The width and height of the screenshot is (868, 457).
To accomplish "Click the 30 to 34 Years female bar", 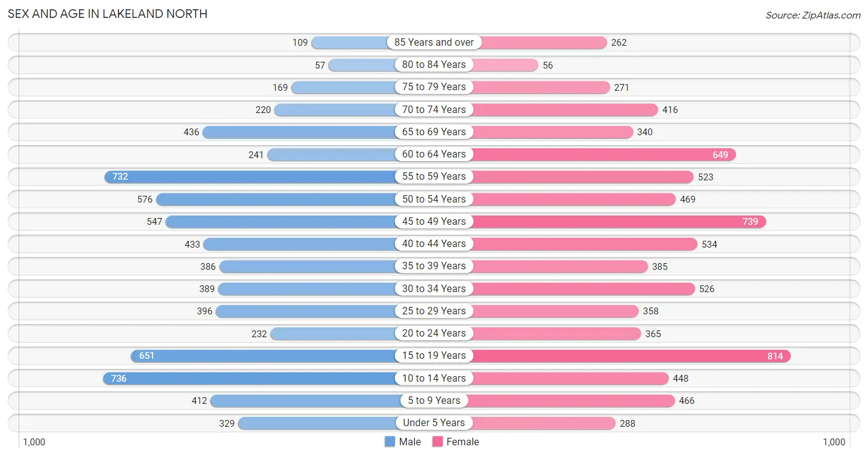I will click(x=584, y=288).
